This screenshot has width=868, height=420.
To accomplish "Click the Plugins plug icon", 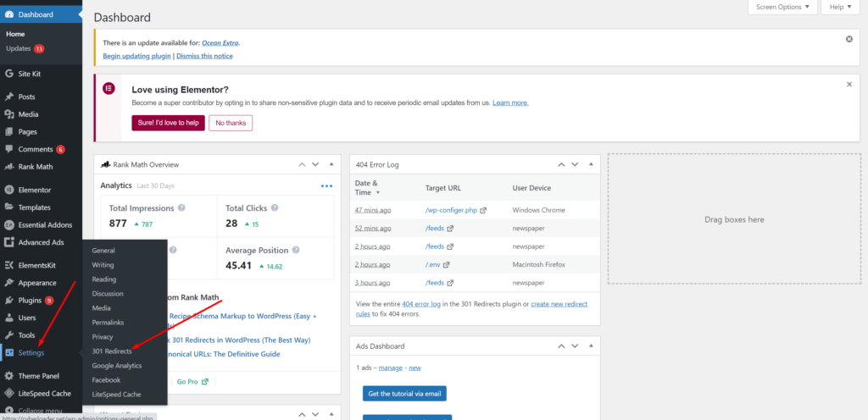I will tap(8, 301).
